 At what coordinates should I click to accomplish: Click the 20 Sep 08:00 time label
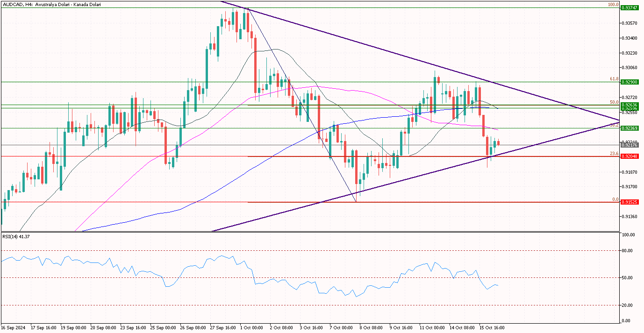tap(104, 328)
